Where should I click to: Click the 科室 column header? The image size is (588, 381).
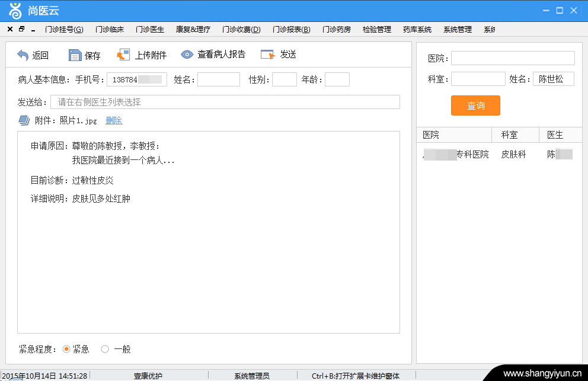(x=515, y=135)
